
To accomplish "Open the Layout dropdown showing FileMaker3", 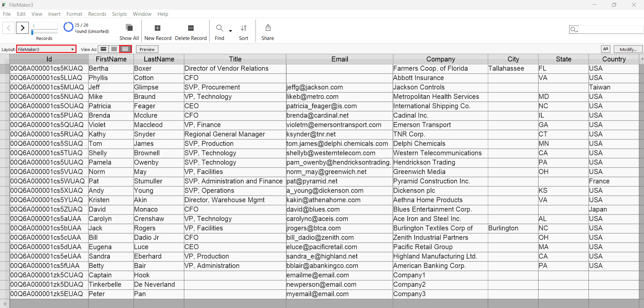I will tap(46, 49).
